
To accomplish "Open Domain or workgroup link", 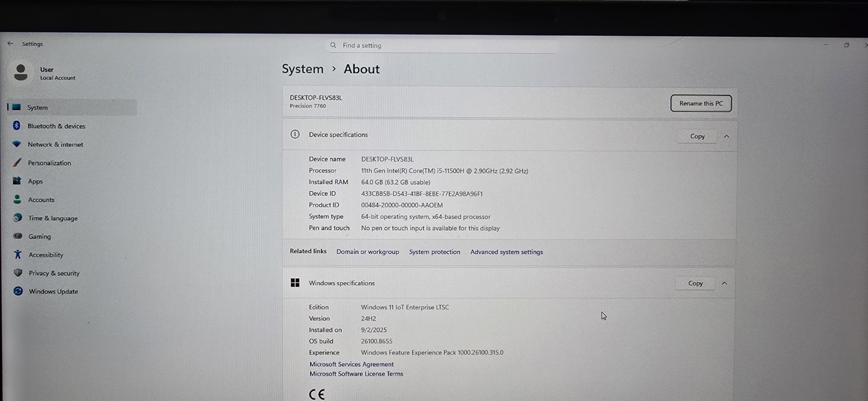I will 367,252.
